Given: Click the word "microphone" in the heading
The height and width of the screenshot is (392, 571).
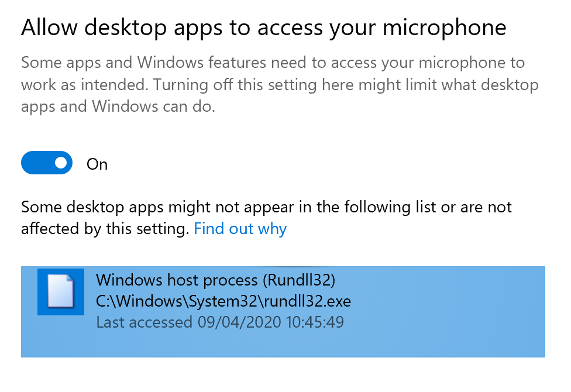Looking at the screenshot, I should 444,28.
